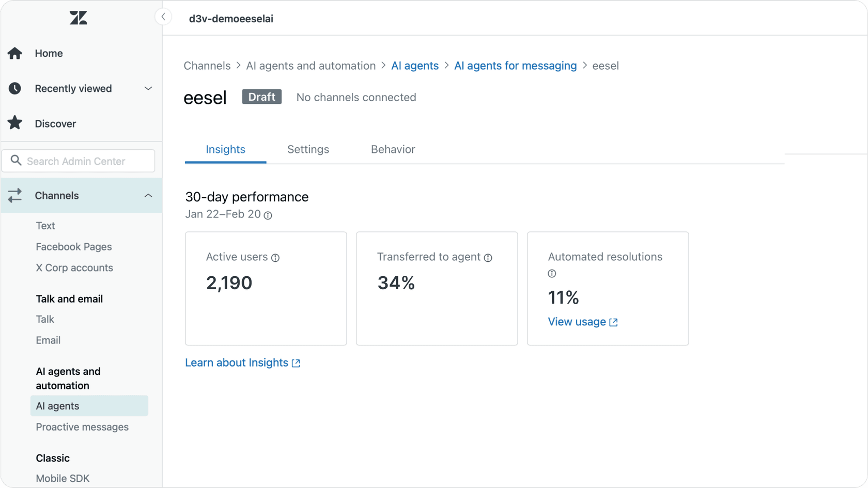The image size is (868, 488).
Task: Open Text under Channels
Action: [45, 226]
